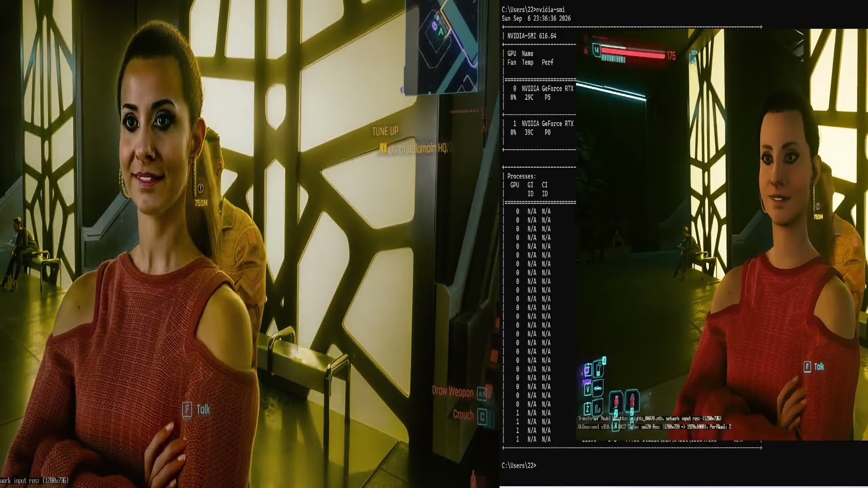Click the level 14 badge on the HUD
Image resolution: width=868 pixels, height=488 pixels.
click(x=597, y=50)
